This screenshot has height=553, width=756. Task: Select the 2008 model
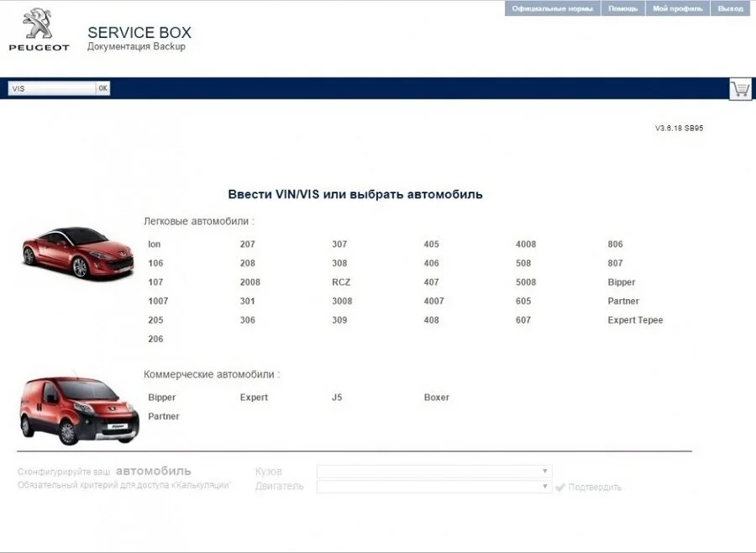pyautogui.click(x=250, y=282)
